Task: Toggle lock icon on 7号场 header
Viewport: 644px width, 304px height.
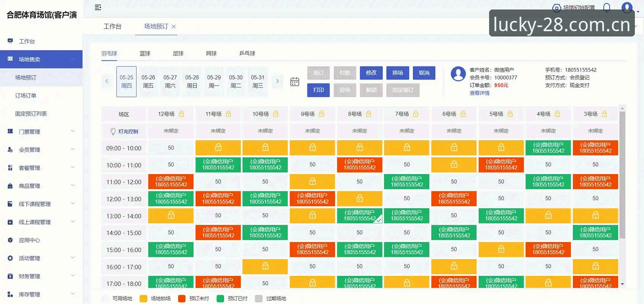Action: tap(416, 114)
